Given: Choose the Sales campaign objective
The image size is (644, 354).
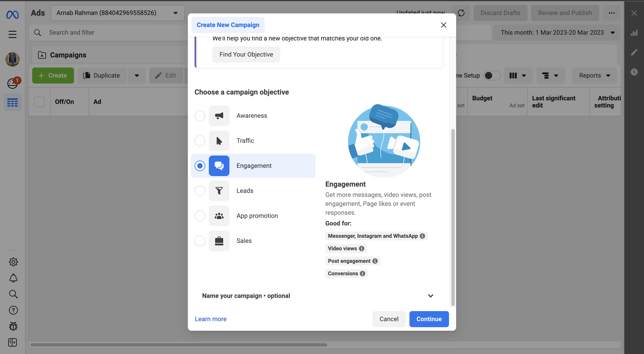Looking at the screenshot, I should click(200, 240).
